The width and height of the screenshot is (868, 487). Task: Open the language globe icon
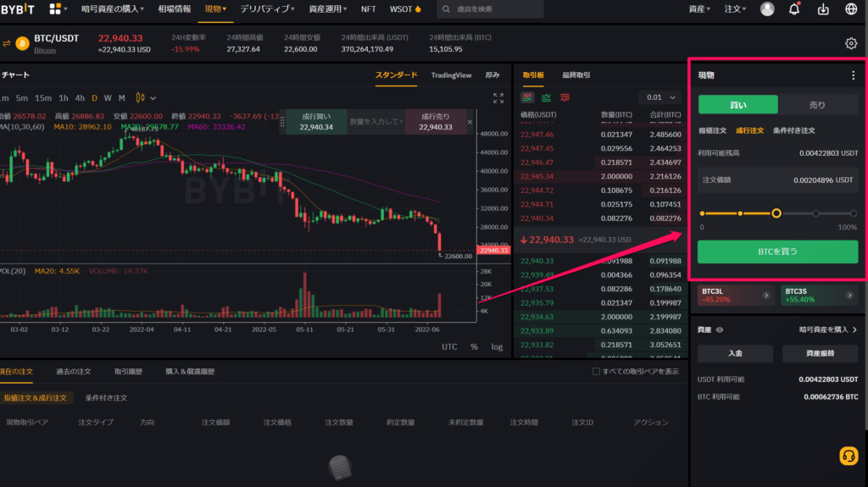(x=851, y=8)
